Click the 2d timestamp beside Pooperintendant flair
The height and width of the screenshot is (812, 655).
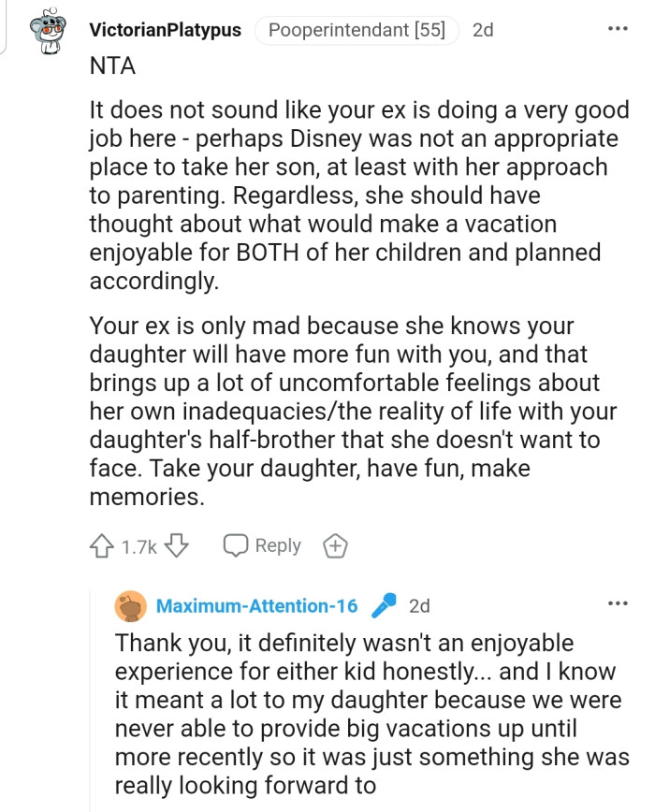[x=483, y=30]
